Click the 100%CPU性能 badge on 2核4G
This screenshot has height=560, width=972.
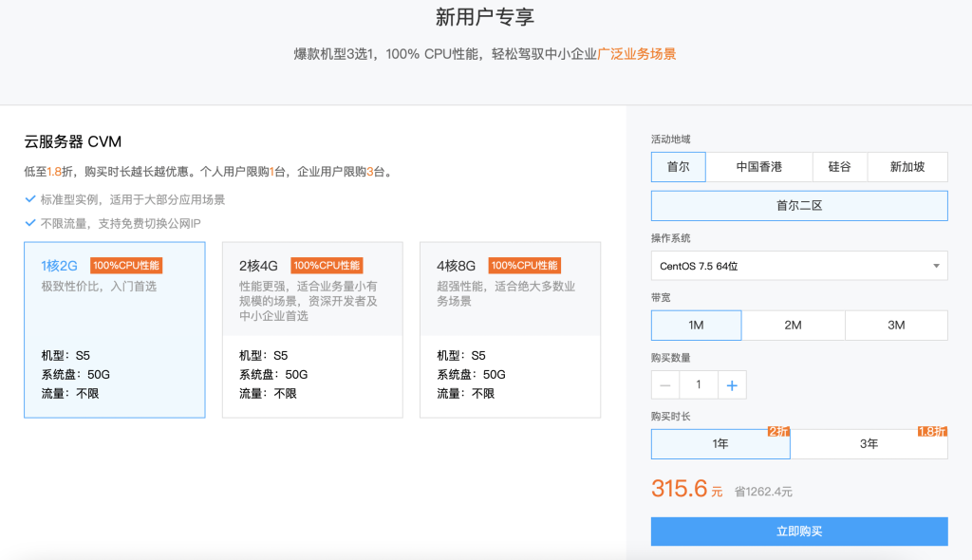coord(327,266)
